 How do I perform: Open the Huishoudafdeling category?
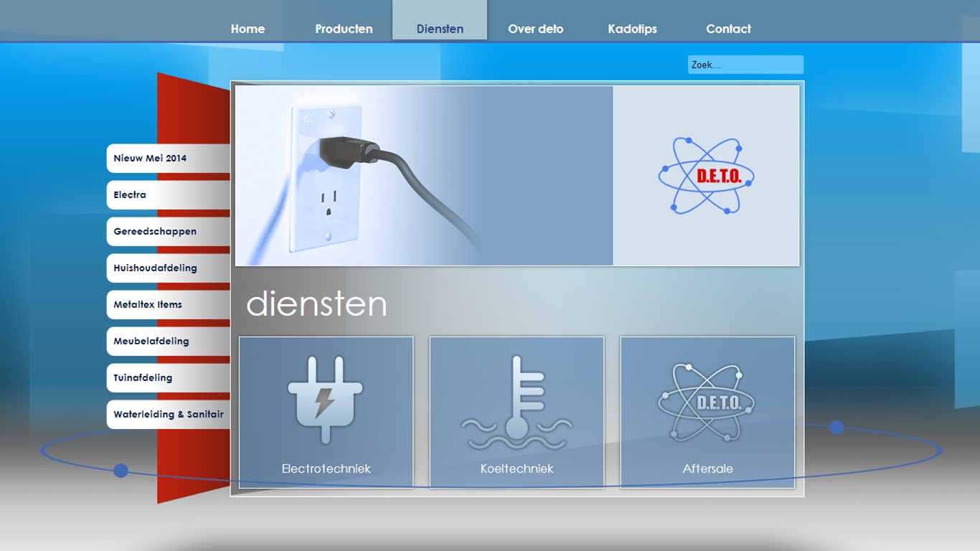click(169, 268)
